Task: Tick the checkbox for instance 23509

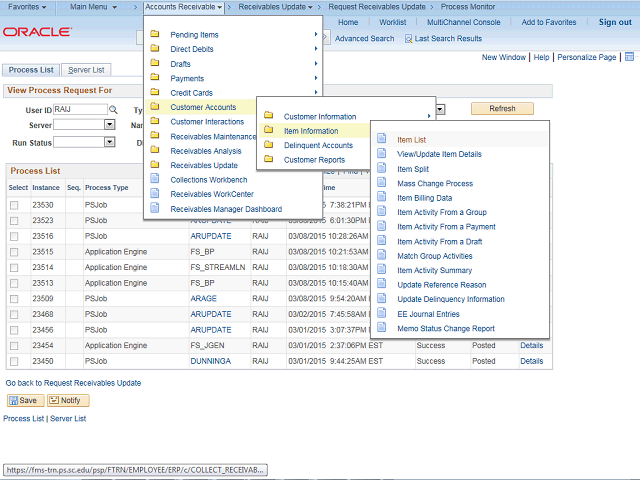Action: coord(15,298)
